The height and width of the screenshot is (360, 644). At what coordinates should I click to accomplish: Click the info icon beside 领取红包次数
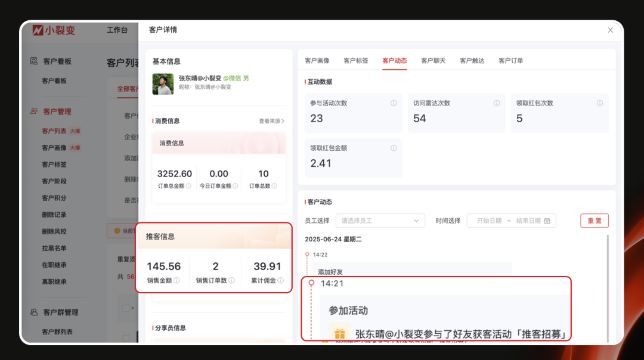point(600,103)
